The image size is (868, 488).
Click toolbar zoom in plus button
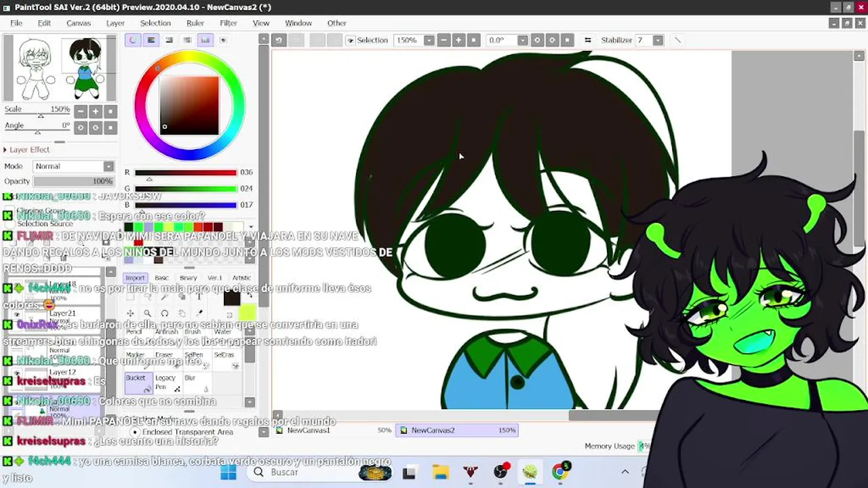[x=458, y=40]
